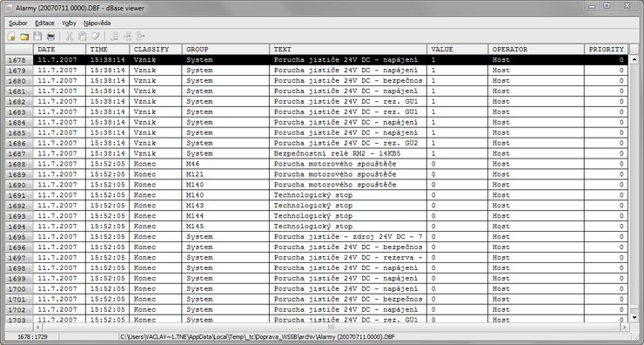Click the Paste clipboard icon
The width and height of the screenshot is (644, 345).
[82, 37]
